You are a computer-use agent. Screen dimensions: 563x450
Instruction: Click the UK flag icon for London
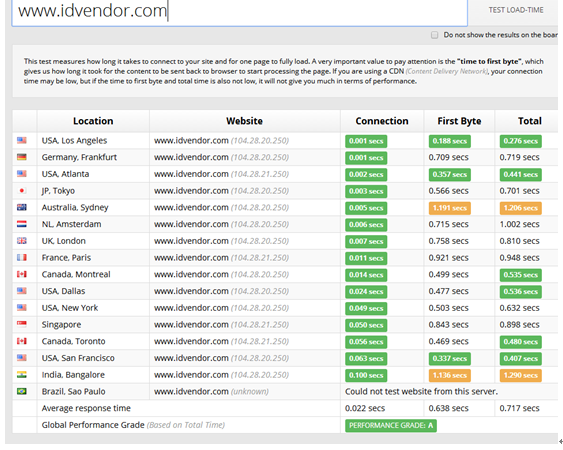[x=22, y=241]
